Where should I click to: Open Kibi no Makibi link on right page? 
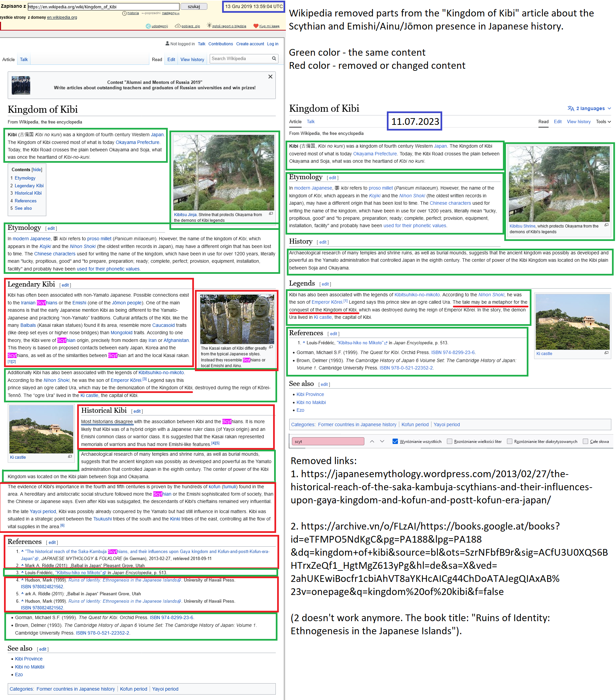point(311,402)
